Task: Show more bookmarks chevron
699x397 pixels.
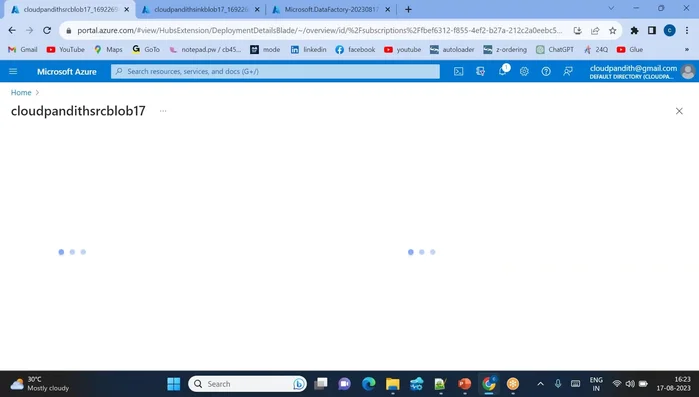Action: point(687,49)
